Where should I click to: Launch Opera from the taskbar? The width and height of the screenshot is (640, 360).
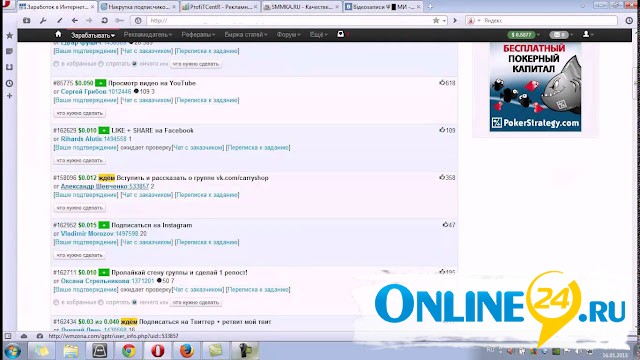point(158,351)
